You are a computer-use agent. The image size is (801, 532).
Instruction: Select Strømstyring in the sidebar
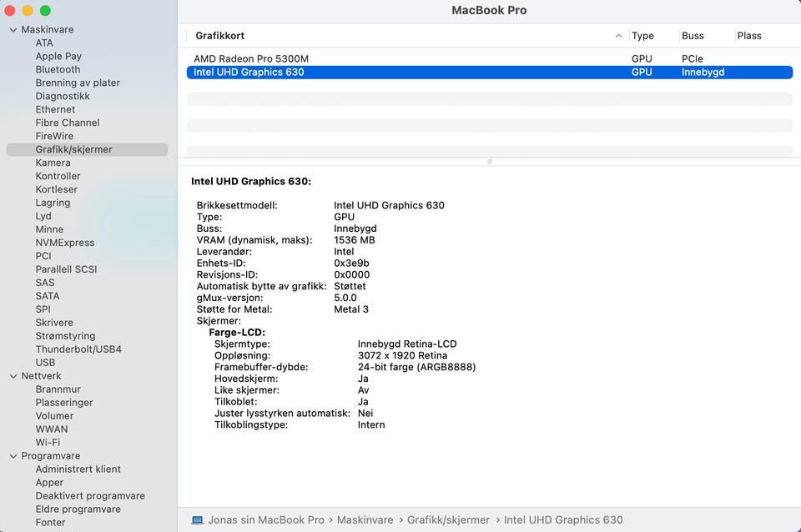(x=65, y=336)
